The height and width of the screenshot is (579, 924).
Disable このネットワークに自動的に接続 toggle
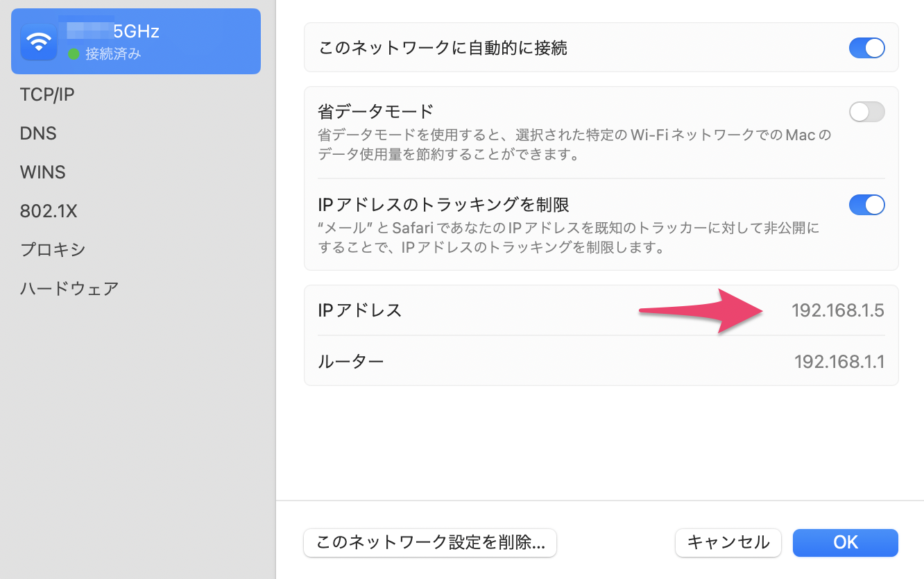(x=866, y=48)
